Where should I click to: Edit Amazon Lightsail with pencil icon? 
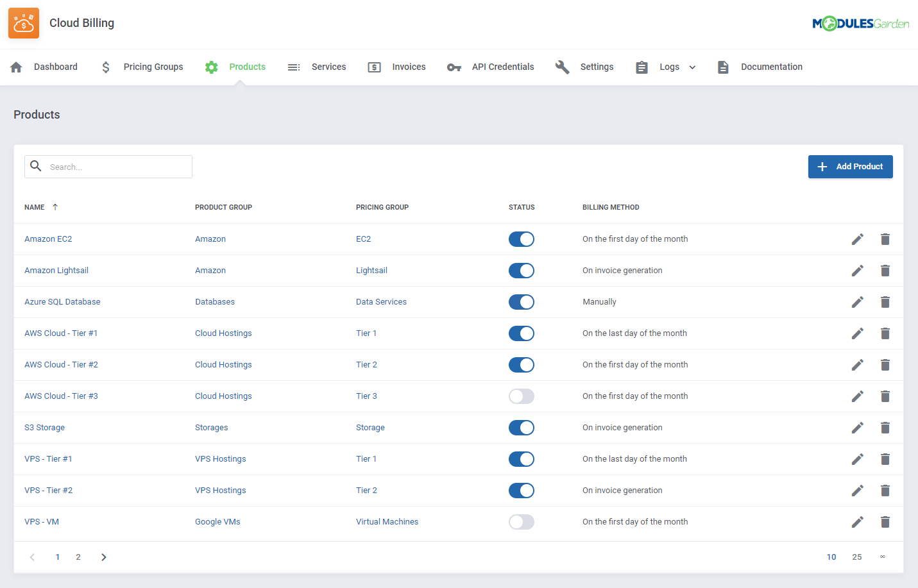pos(858,271)
